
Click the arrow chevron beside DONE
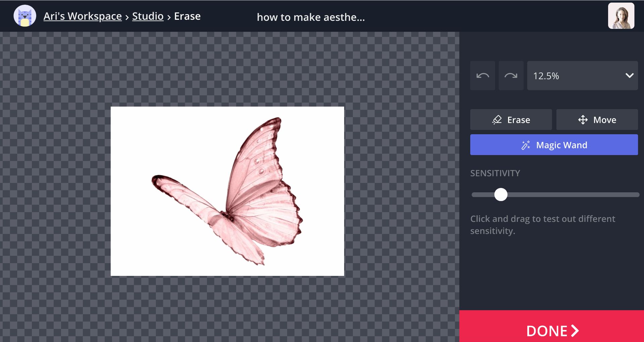click(575, 331)
